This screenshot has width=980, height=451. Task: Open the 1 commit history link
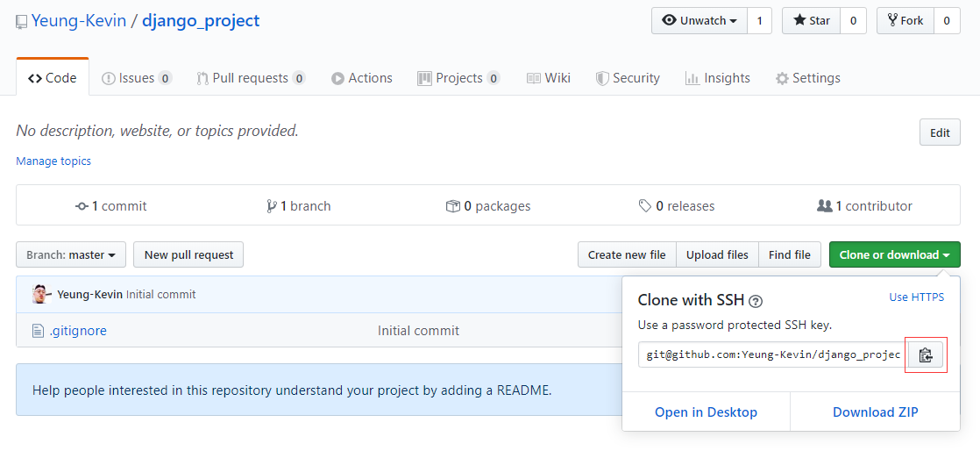click(111, 206)
